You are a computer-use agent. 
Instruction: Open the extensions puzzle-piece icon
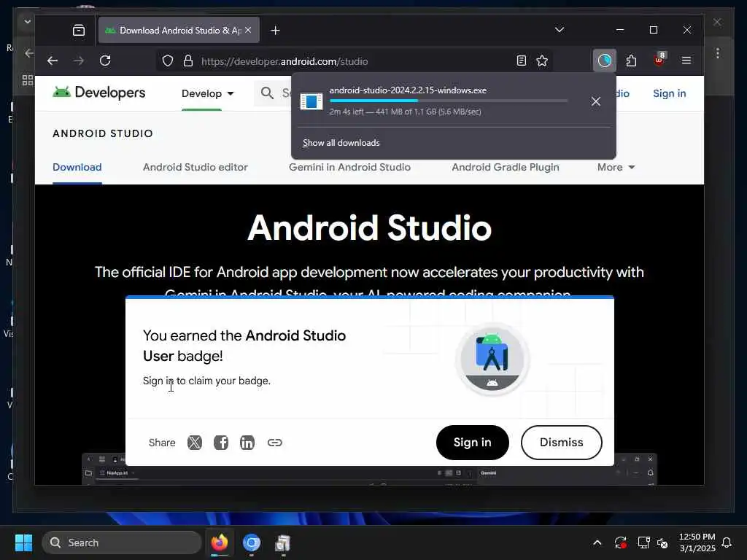pos(631,61)
